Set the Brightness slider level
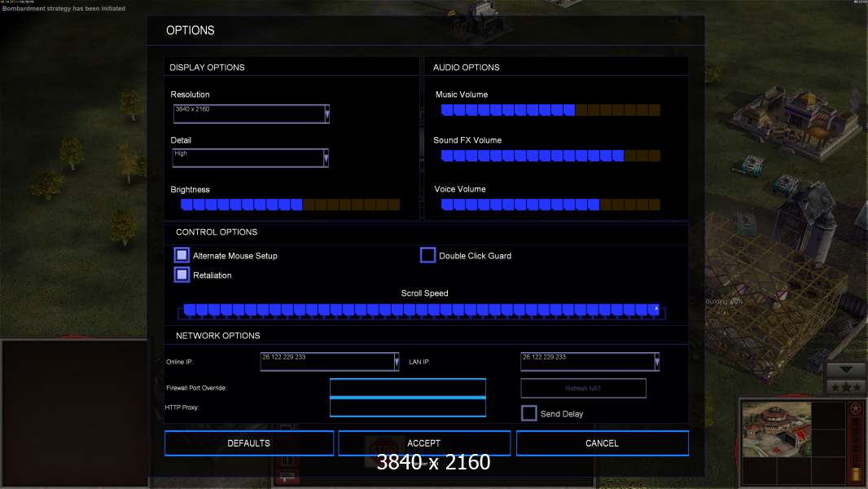The width and height of the screenshot is (868, 489). tap(290, 205)
